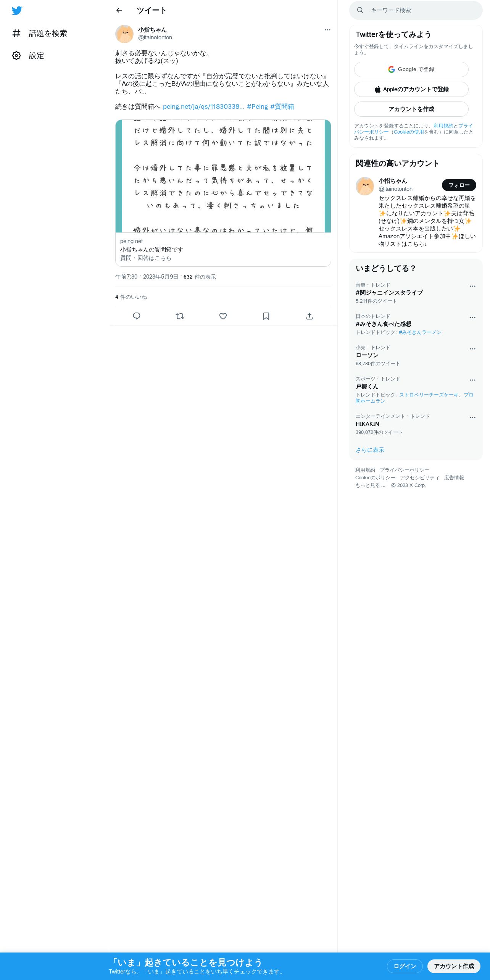490x980 pixels.
Task: Open topic #みそきんラーメン
Action: [x=420, y=332]
